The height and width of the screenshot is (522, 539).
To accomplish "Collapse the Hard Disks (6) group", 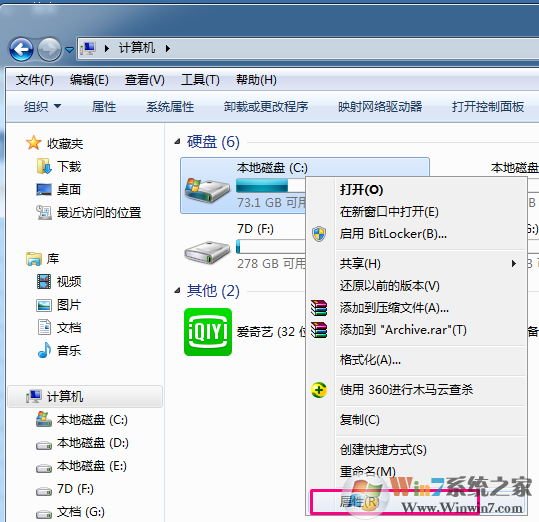I will click(177, 142).
